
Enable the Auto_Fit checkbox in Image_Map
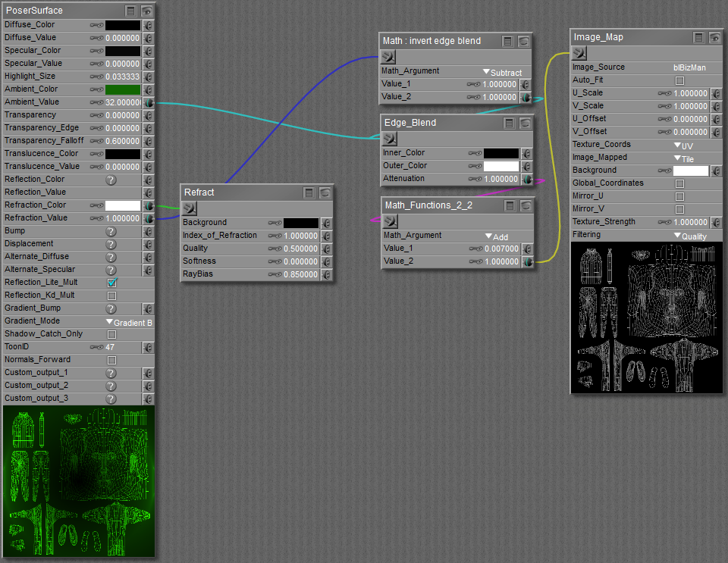tap(679, 80)
